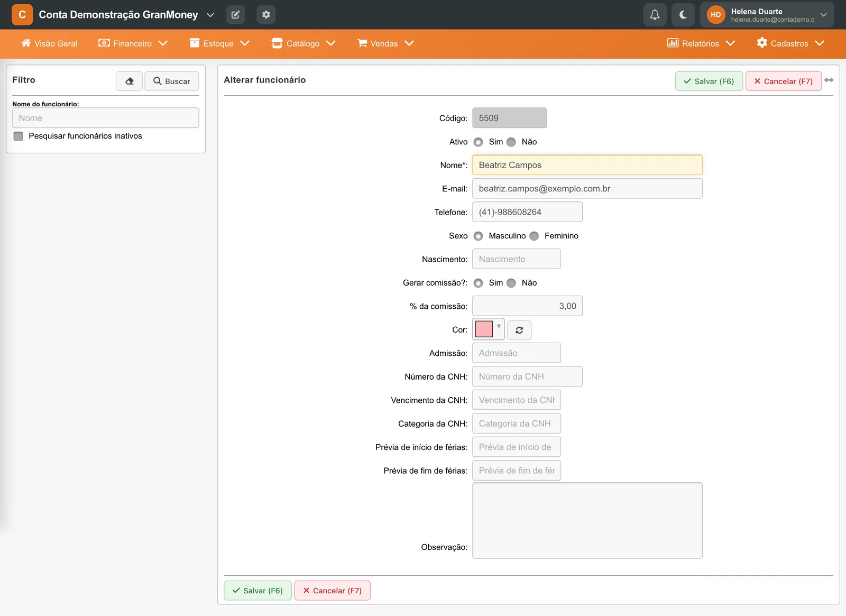This screenshot has width=846, height=616.
Task: Expand the Vendas menu chevron
Action: (x=409, y=43)
